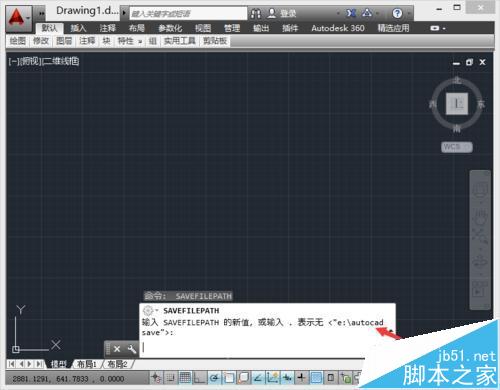Viewport: 500px width, 390px height.
Task: Close the command line with its X
Action: [x=117, y=349]
